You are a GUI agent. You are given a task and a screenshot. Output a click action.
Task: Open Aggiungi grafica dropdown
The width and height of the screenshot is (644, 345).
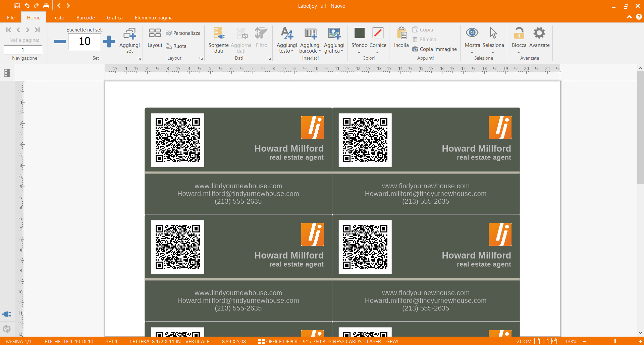tap(334, 41)
